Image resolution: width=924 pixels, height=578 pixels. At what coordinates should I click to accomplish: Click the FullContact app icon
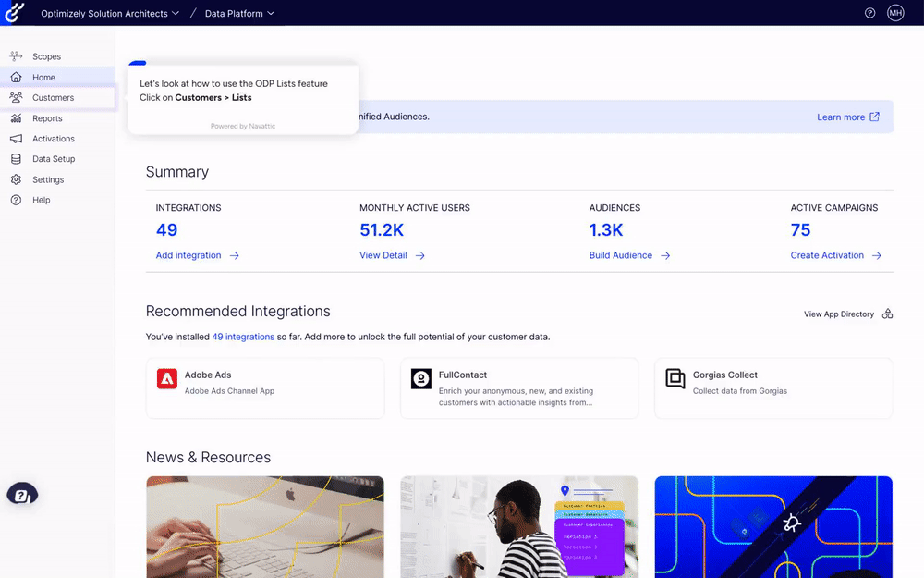[421, 379]
